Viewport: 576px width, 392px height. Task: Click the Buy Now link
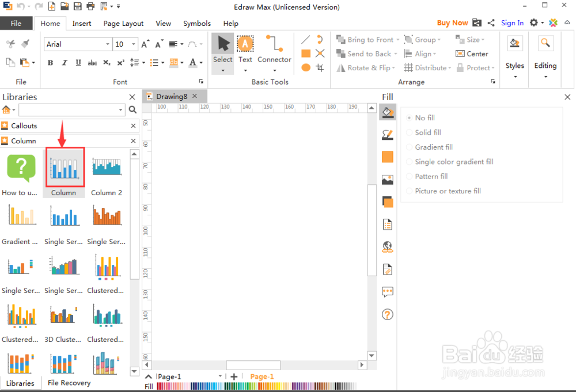pos(452,23)
